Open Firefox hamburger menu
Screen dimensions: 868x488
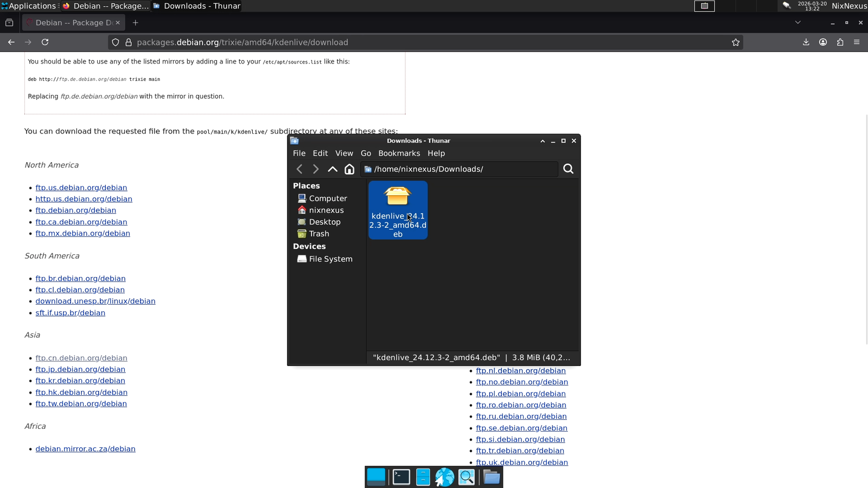[857, 42]
